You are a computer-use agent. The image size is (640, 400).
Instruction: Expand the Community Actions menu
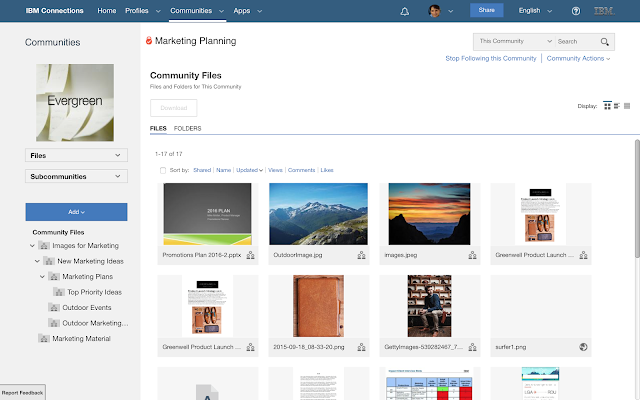coord(578,58)
